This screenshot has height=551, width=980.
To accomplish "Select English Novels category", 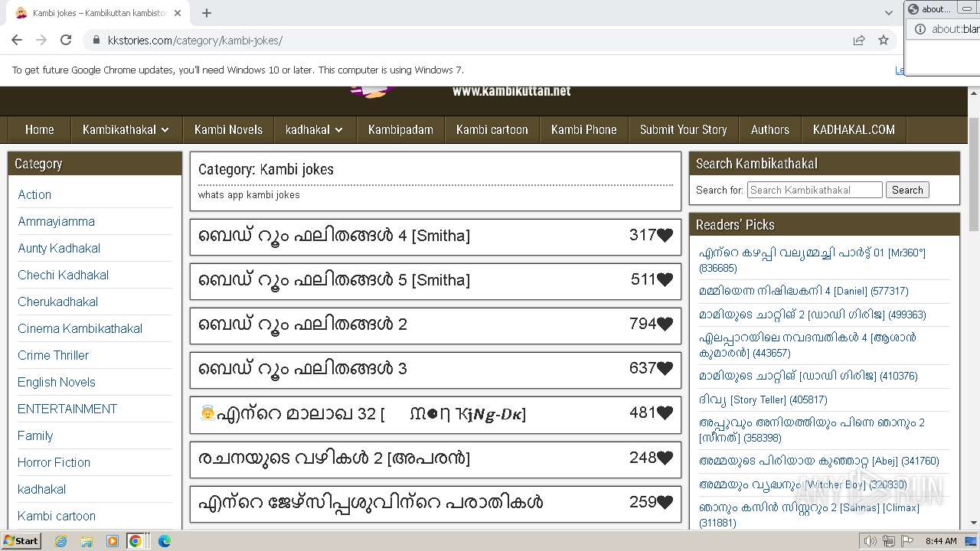I will (x=57, y=382).
